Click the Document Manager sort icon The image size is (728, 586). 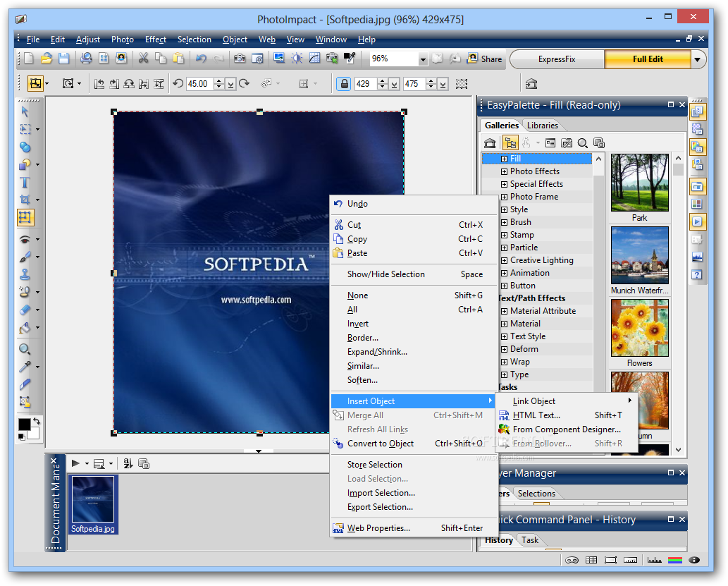point(128,463)
